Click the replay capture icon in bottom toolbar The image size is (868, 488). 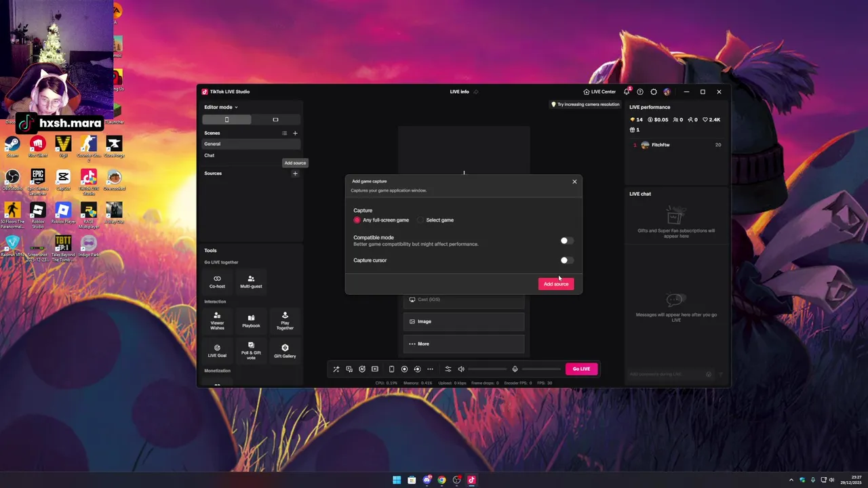(417, 369)
